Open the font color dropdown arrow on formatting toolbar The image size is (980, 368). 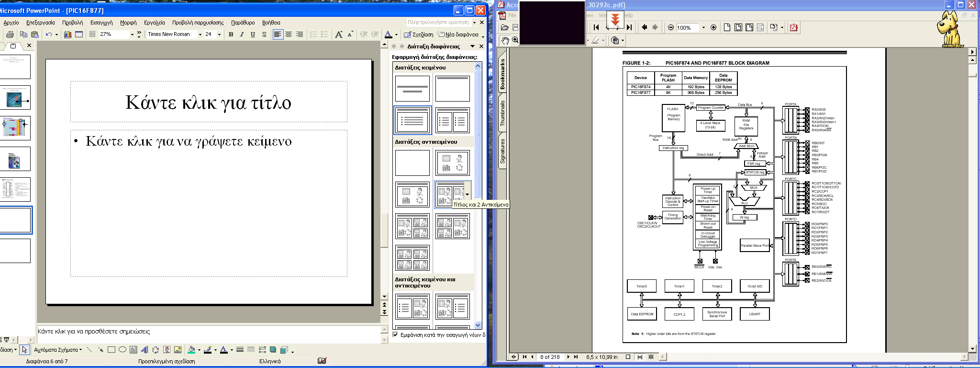(396, 34)
